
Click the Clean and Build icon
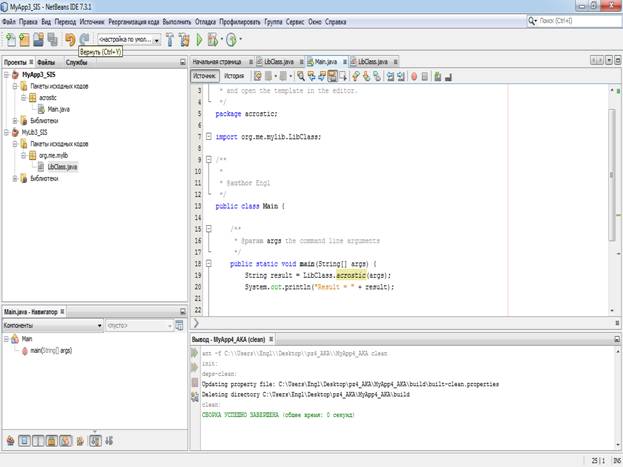[x=184, y=39]
